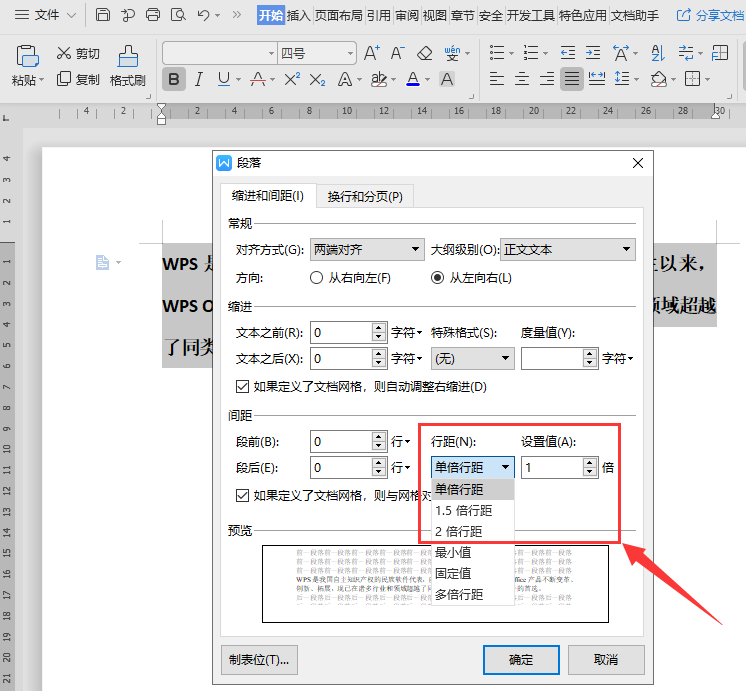
Task: Switch to 缩进和间距 tab
Action: [x=268, y=196]
